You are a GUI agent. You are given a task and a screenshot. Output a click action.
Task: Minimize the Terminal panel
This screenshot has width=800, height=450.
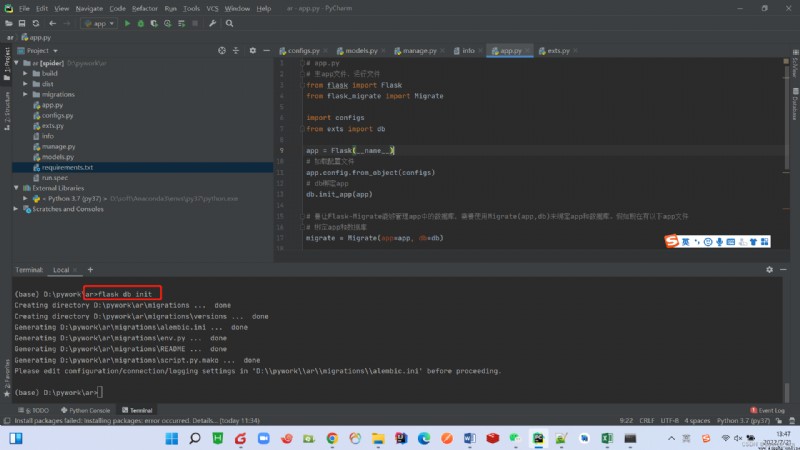coord(783,269)
